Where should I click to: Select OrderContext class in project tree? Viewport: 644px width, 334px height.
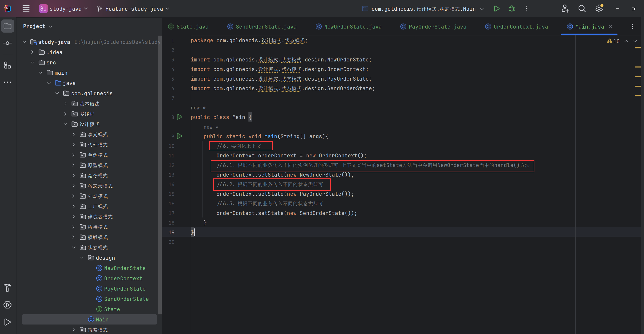119,278
